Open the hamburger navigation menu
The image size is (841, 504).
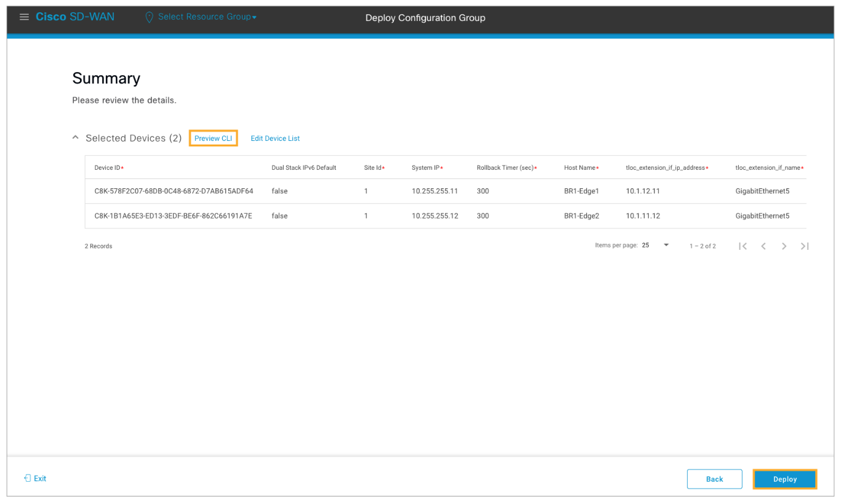point(24,17)
